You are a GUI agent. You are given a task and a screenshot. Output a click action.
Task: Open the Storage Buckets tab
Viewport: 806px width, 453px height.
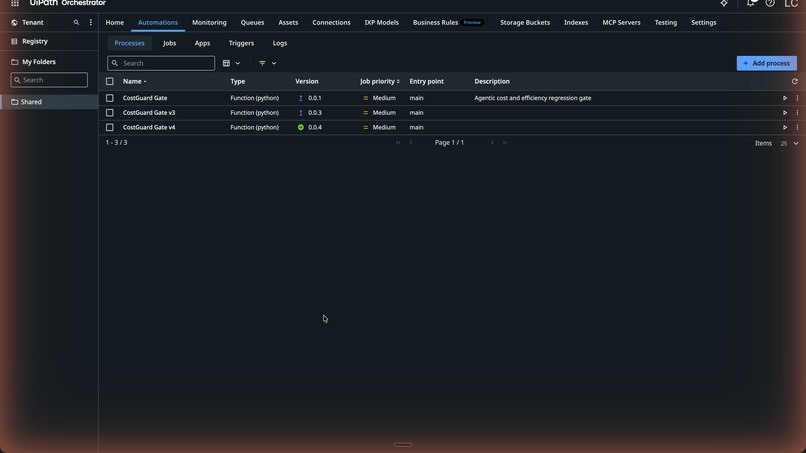point(525,23)
